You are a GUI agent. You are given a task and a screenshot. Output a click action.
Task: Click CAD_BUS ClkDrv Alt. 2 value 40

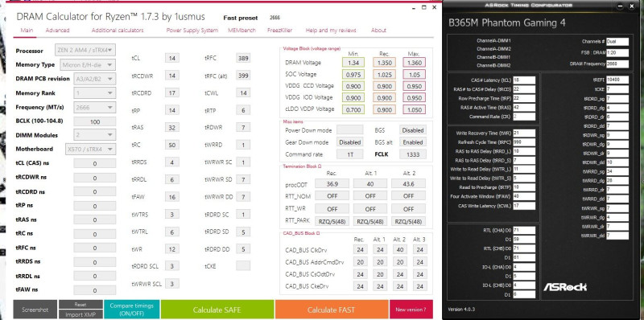pyautogui.click(x=400, y=250)
